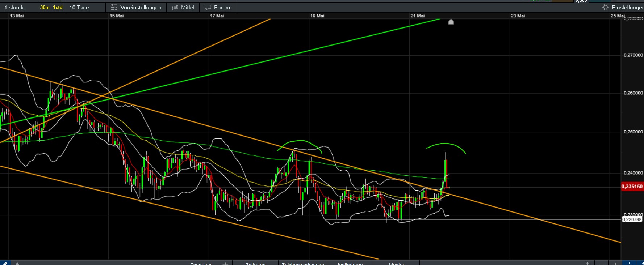Click the 0,250000 price axis label
644x265 pixels.
[633, 132]
